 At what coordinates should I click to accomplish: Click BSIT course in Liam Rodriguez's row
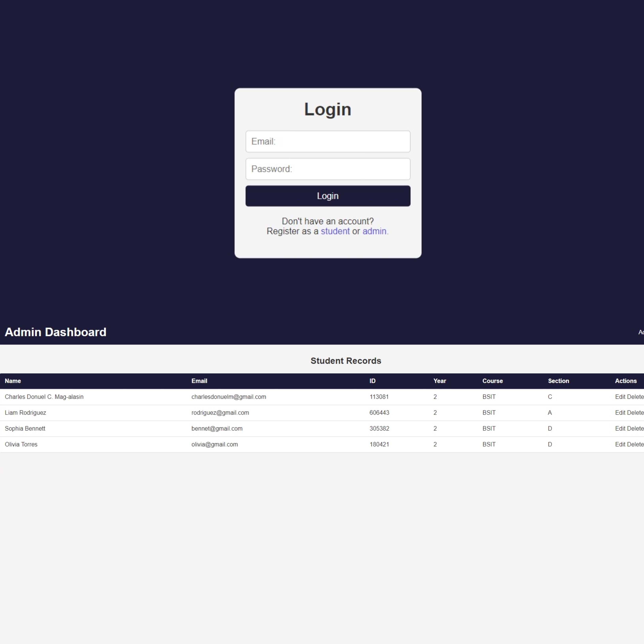(x=489, y=413)
